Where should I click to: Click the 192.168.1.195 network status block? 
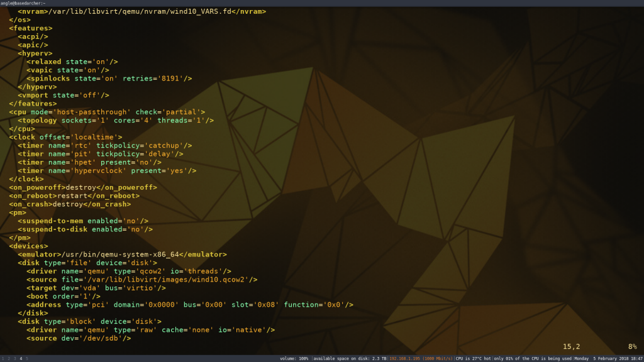pos(421,359)
